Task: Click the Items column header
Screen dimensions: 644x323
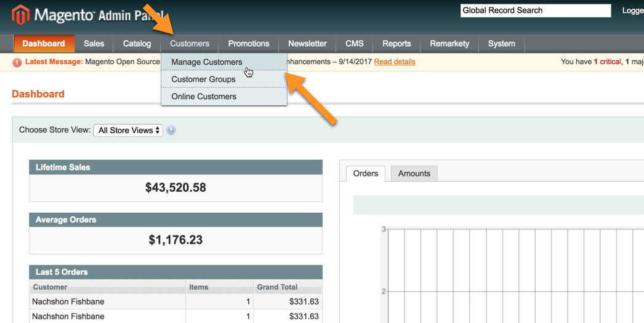Action: pyautogui.click(x=219, y=287)
